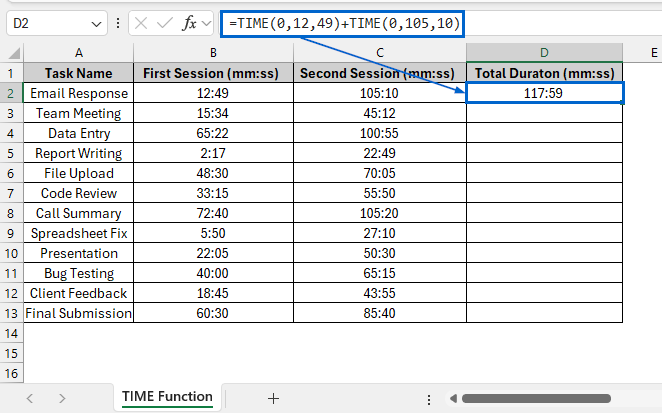The image size is (662, 413).
Task: Click next sheet navigation arrow
Action: click(62, 398)
